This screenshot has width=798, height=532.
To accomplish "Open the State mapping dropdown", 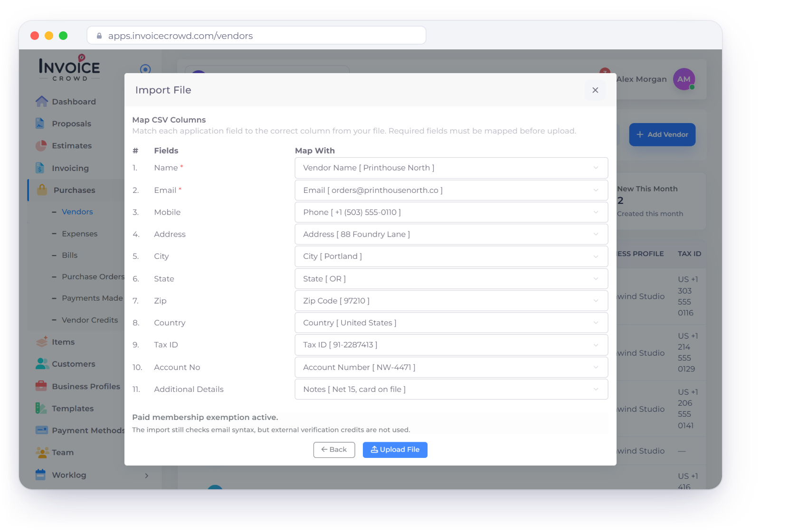I will (451, 279).
